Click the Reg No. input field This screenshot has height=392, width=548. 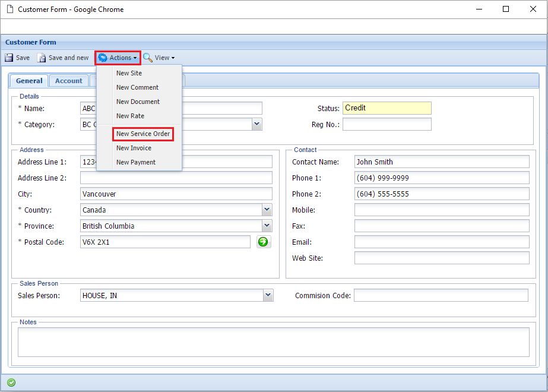387,124
